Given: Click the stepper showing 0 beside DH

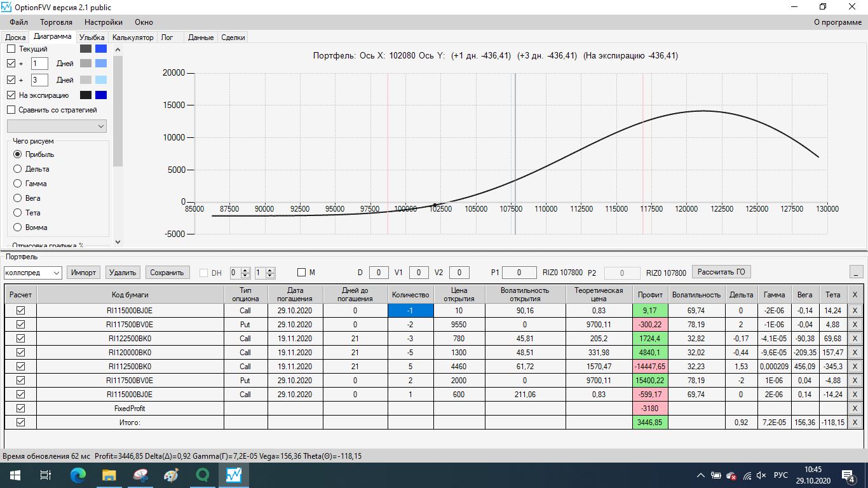Looking at the screenshot, I should click(240, 273).
